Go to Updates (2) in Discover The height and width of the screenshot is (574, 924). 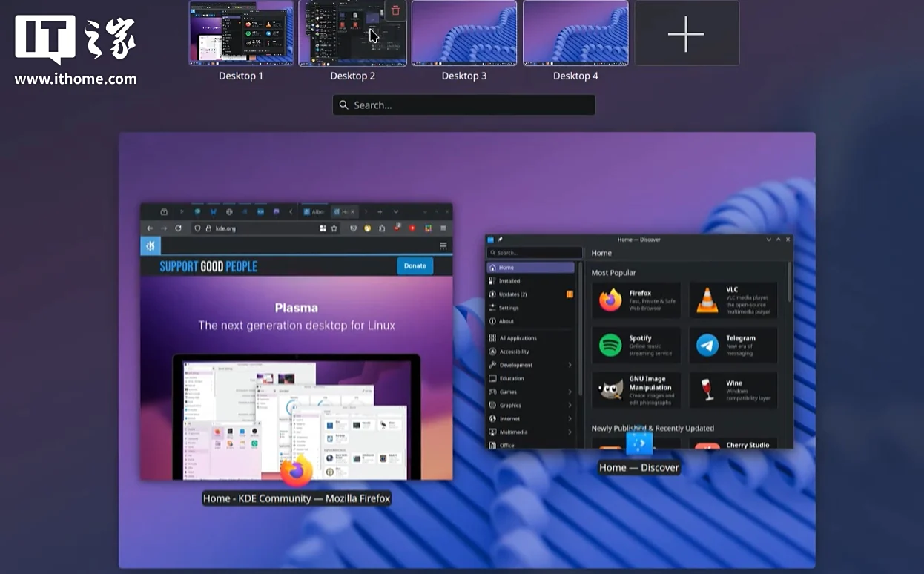coord(513,294)
